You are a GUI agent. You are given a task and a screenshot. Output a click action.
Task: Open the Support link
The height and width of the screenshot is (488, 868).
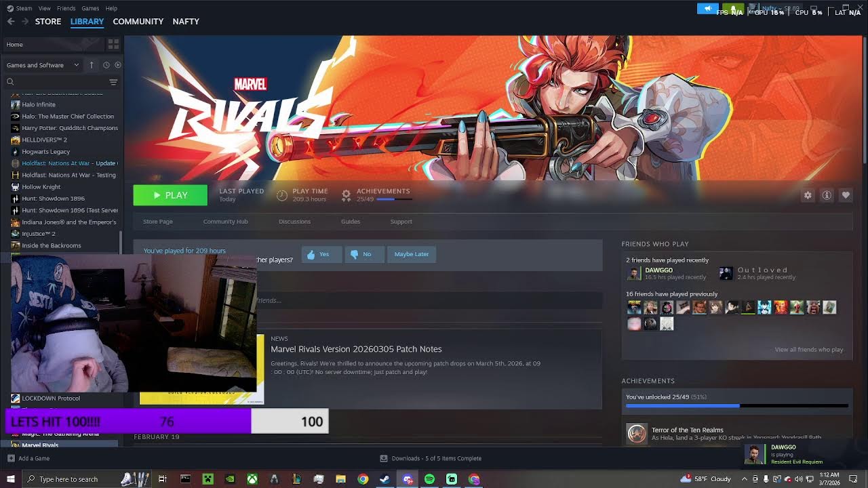pyautogui.click(x=401, y=222)
